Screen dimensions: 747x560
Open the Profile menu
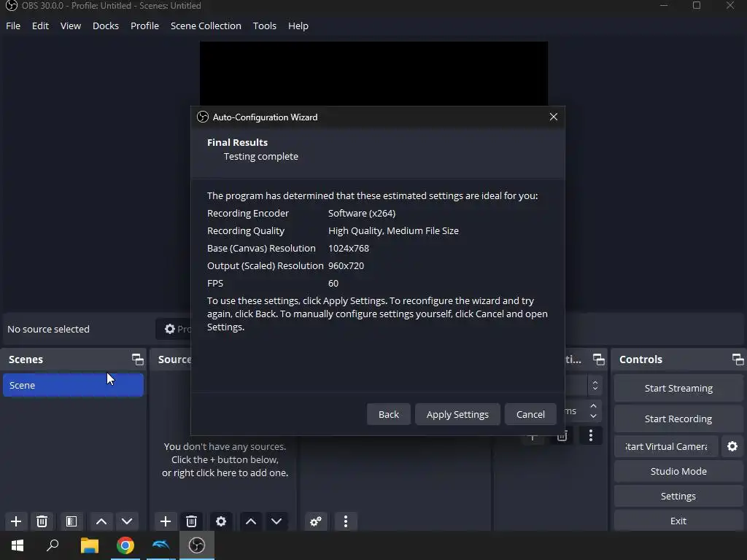point(144,26)
